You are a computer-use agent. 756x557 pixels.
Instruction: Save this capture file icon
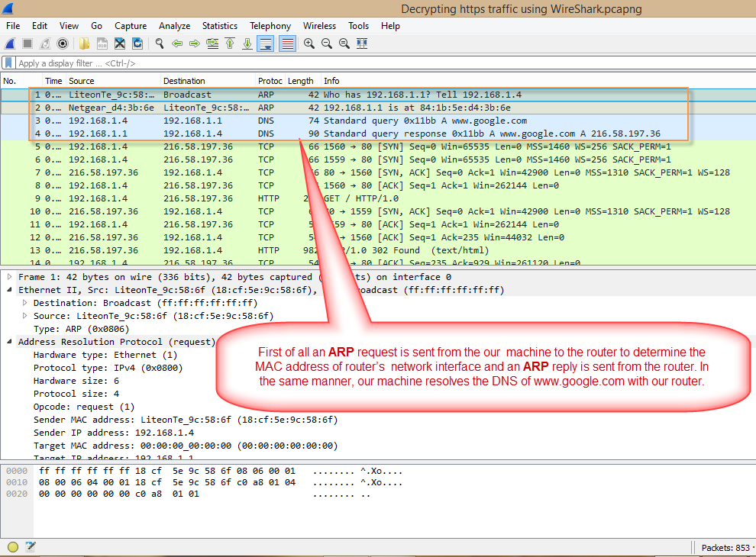point(102,43)
